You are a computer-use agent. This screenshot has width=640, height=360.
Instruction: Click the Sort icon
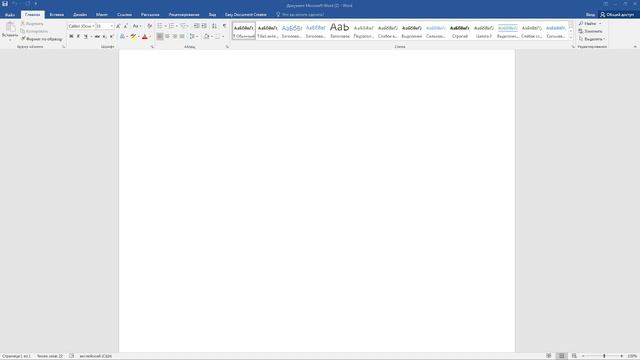tap(214, 26)
